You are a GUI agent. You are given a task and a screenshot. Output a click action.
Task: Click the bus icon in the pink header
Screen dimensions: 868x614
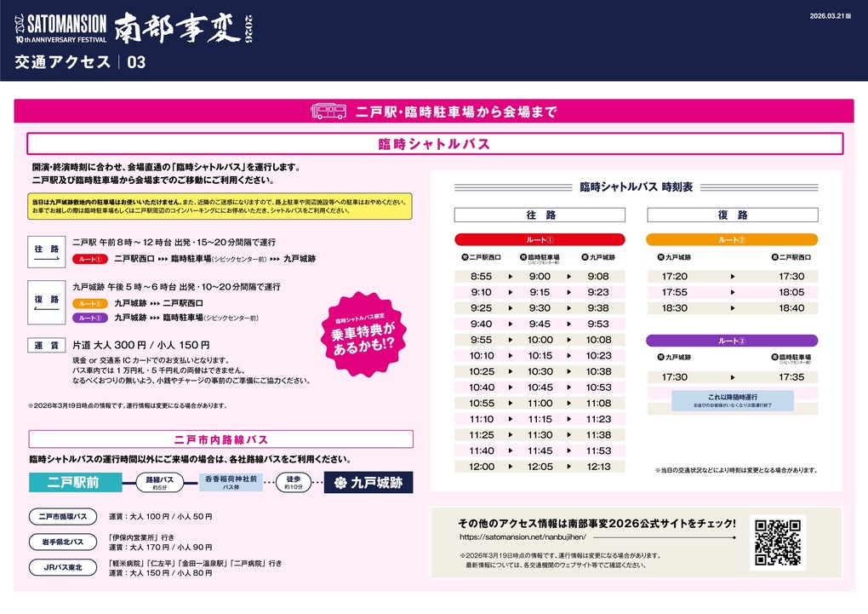(328, 112)
